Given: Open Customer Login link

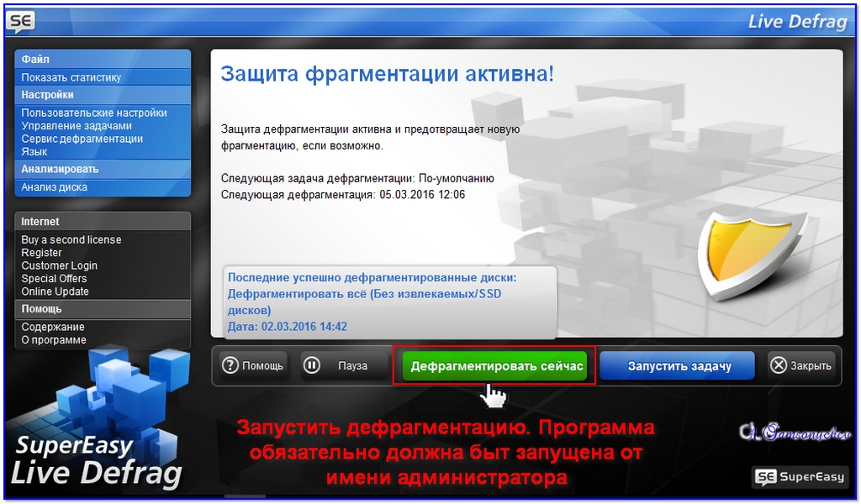Looking at the screenshot, I should point(60,265).
